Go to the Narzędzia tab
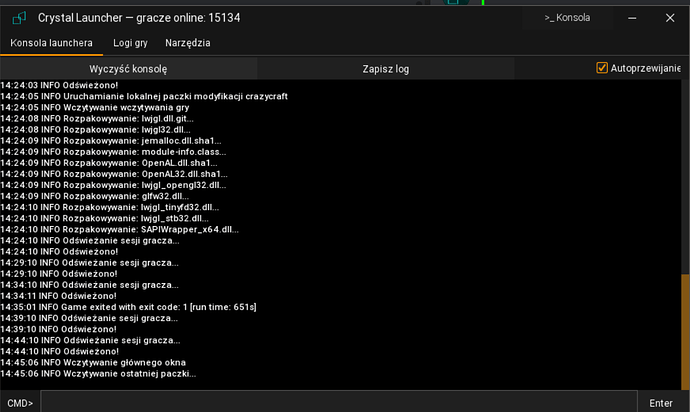The width and height of the screenshot is (690, 412). point(188,43)
